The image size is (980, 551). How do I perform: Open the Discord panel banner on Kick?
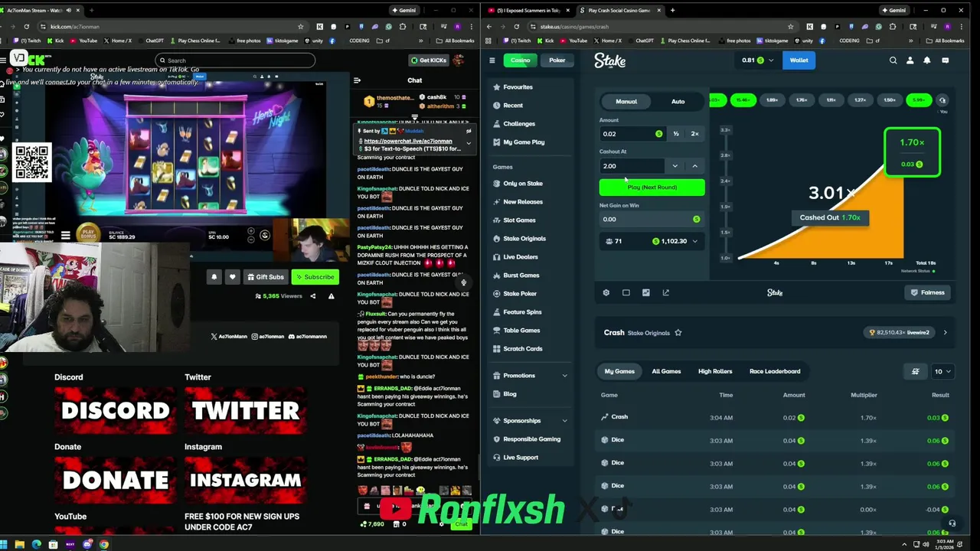[115, 411]
